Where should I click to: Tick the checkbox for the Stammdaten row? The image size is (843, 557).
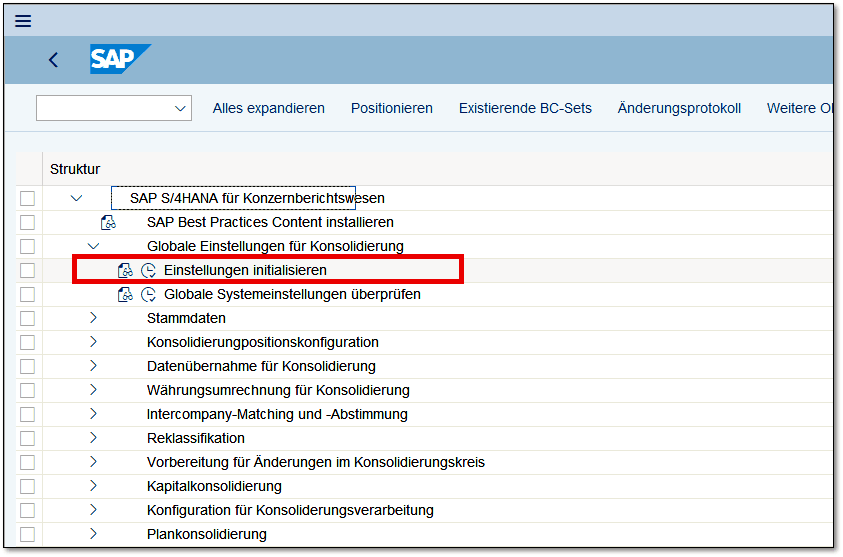(27, 318)
